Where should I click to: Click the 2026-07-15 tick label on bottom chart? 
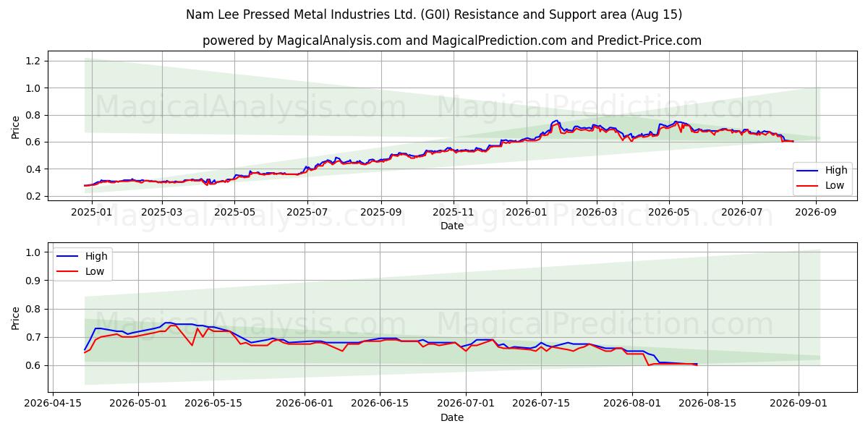(540, 404)
